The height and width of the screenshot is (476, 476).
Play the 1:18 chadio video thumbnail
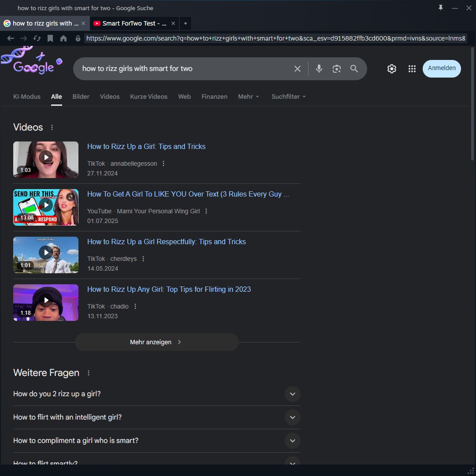(x=46, y=303)
